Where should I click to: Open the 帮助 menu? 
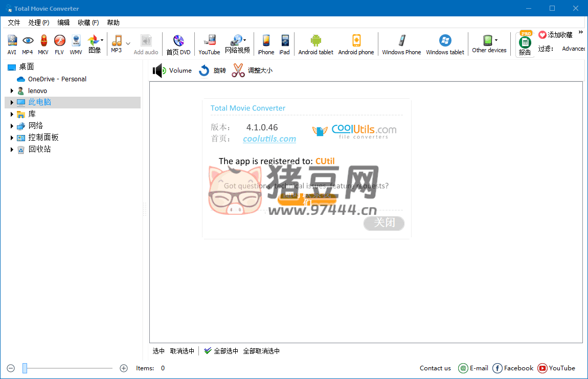point(113,23)
